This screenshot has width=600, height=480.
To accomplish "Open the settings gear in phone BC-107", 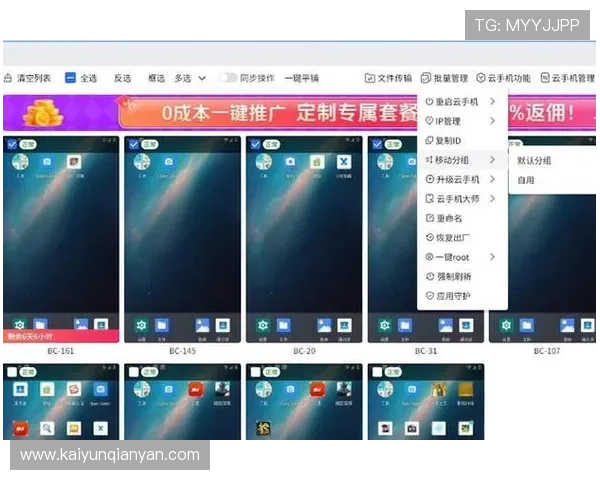I will (x=506, y=325).
